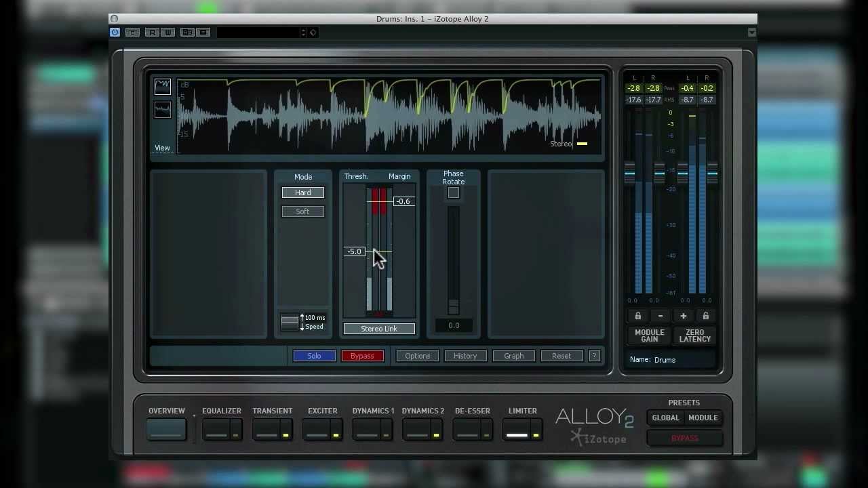Open the Equalizer module tab

(216, 429)
